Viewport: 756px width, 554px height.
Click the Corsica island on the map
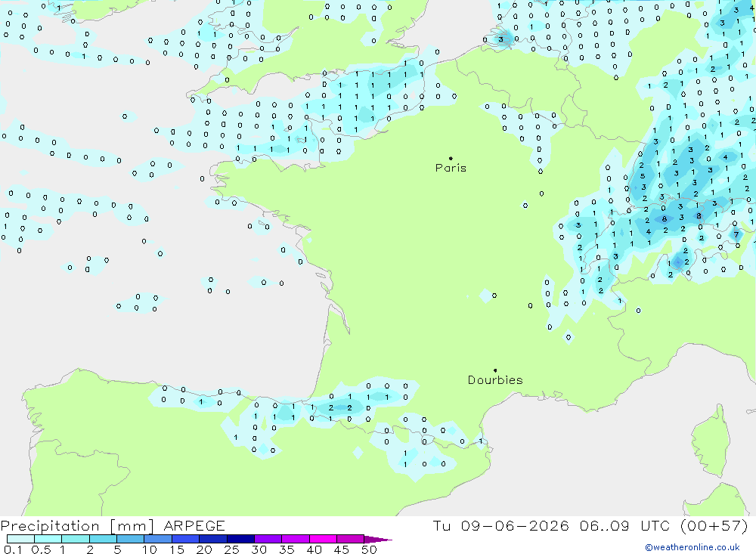[x=711, y=441]
